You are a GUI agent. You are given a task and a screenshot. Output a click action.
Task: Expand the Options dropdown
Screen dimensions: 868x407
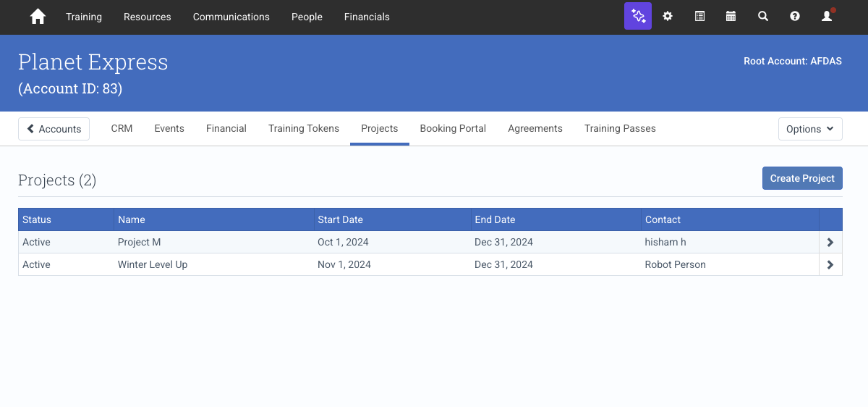pos(810,129)
